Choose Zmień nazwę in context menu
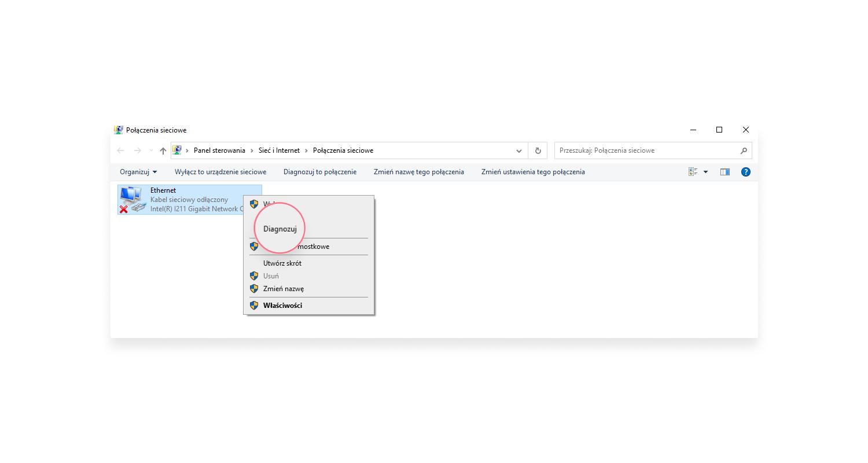Viewport: 868px width, 463px height. [x=284, y=289]
